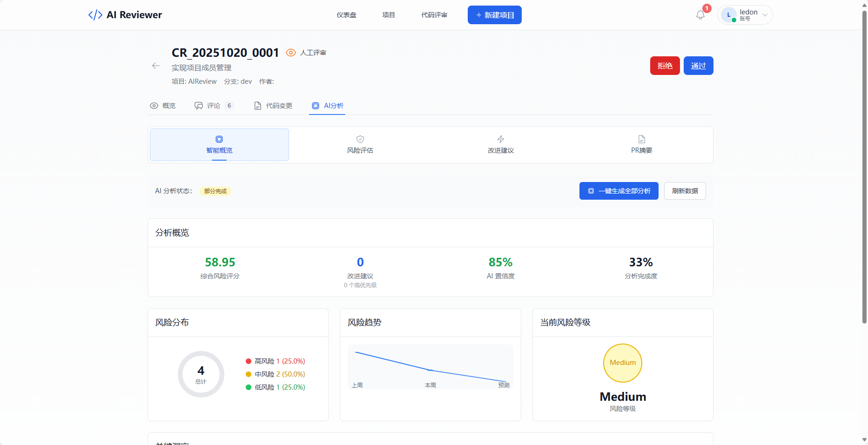Click the 项目: AIReview text
The height and width of the screenshot is (445, 868).
194,81
